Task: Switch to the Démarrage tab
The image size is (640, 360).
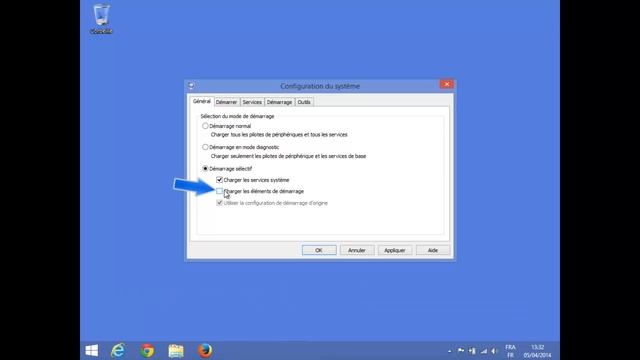Action: pos(279,102)
